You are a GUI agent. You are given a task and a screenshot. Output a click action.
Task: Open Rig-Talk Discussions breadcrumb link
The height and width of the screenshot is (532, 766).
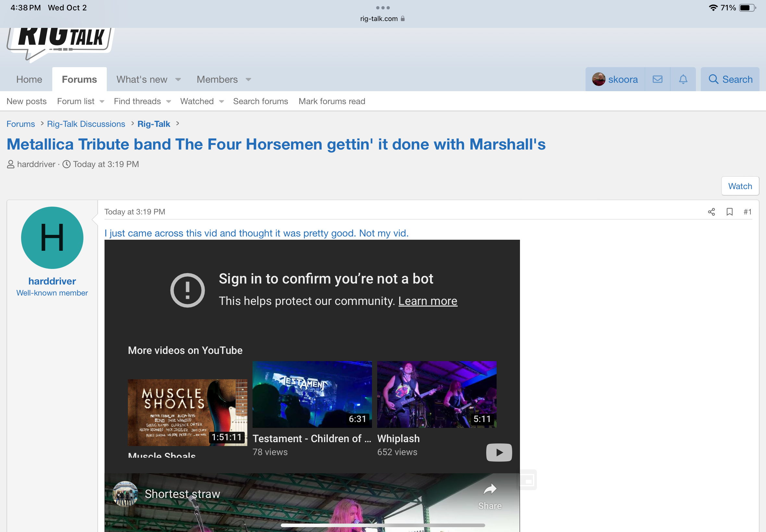coord(86,124)
